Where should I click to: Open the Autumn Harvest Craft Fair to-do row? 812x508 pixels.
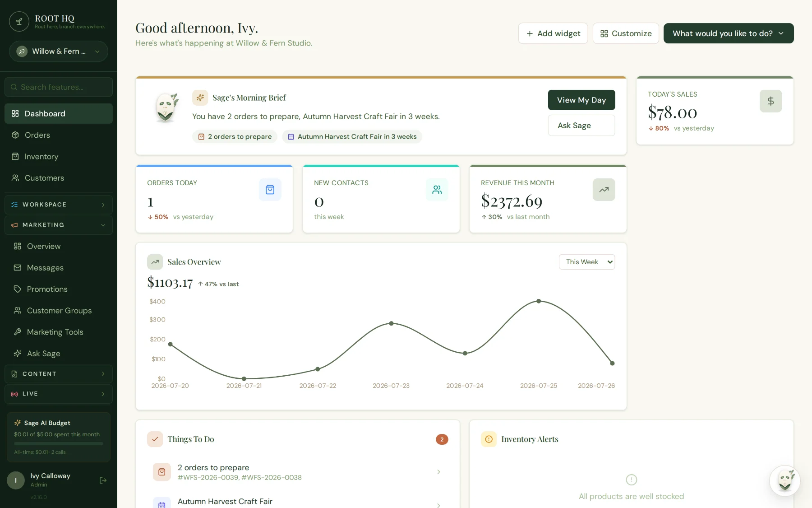click(298, 502)
